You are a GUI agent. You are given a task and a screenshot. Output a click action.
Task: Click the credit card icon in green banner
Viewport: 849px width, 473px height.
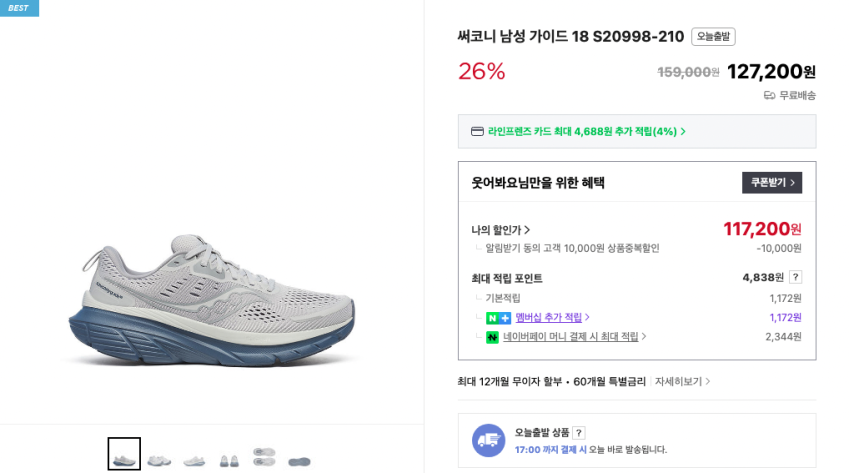point(478,131)
